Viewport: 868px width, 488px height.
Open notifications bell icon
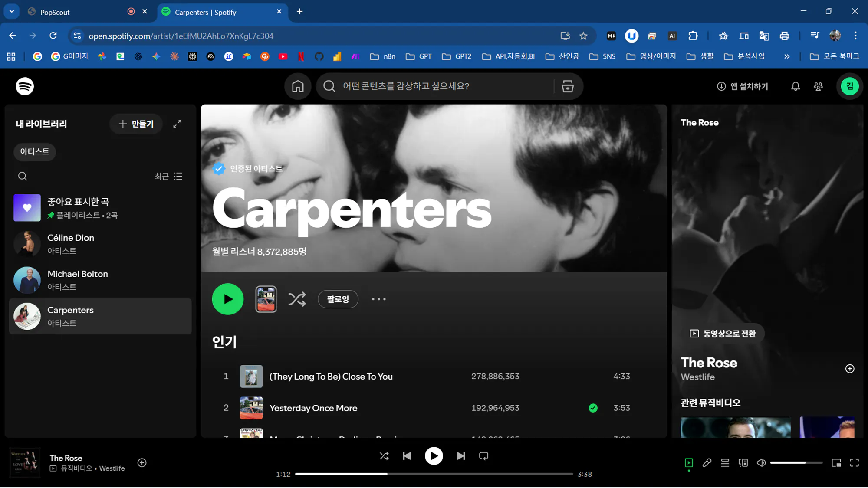click(x=795, y=86)
